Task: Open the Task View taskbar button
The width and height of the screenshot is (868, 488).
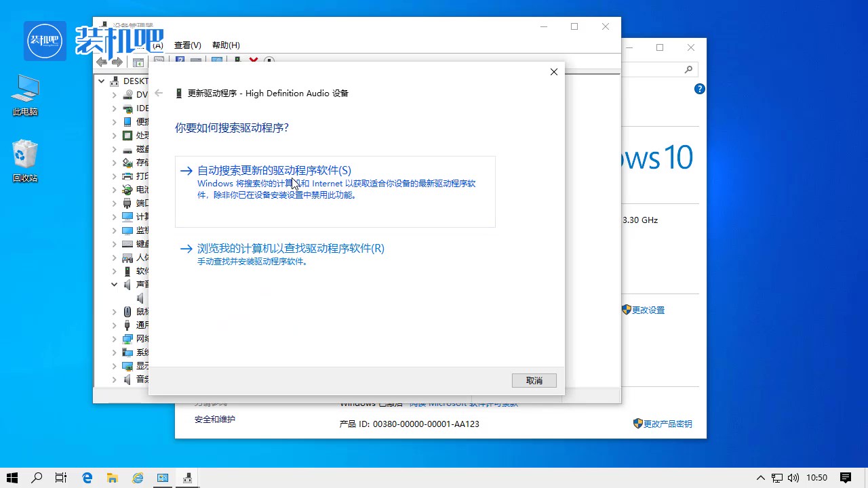Action: pyautogui.click(x=61, y=478)
